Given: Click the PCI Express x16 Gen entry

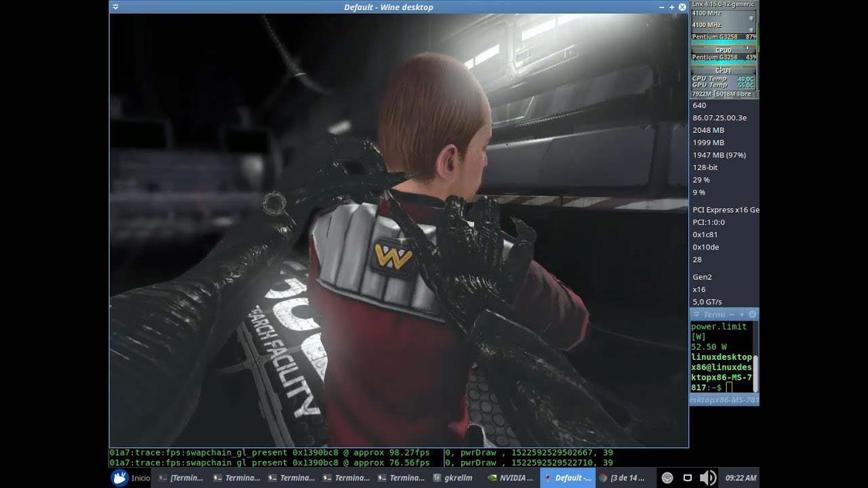Looking at the screenshot, I should (726, 210).
